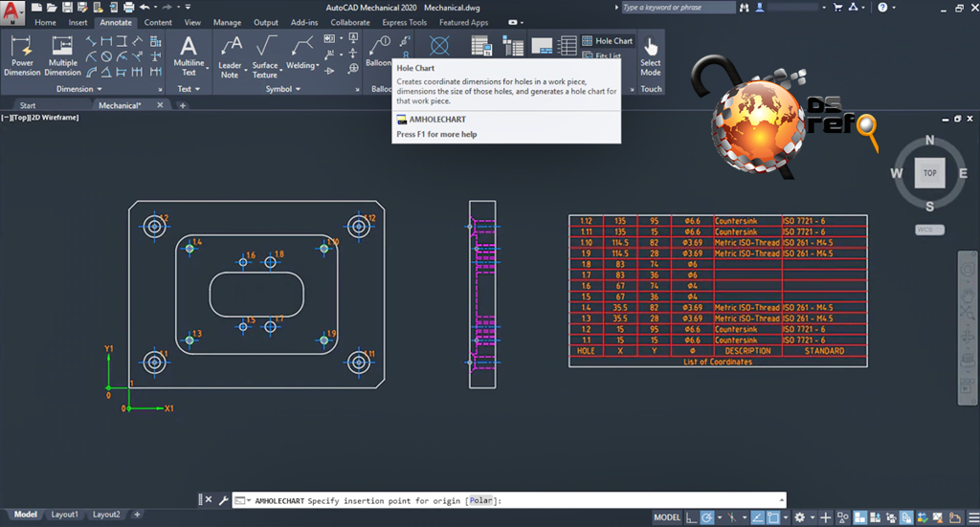This screenshot has height=527, width=980.
Task: Switch to Layout2 tab
Action: click(x=106, y=515)
